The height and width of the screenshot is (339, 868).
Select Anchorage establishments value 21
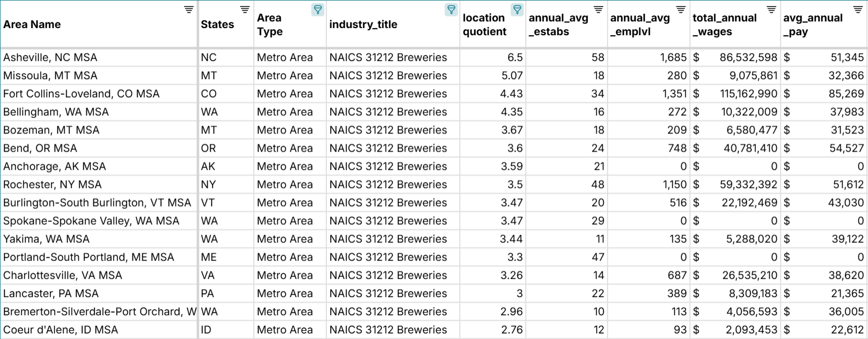point(598,166)
